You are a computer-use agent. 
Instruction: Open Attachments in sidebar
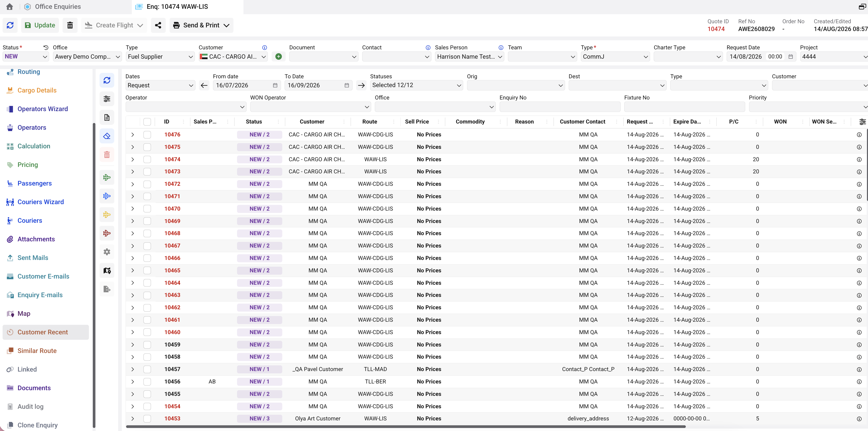tap(36, 239)
